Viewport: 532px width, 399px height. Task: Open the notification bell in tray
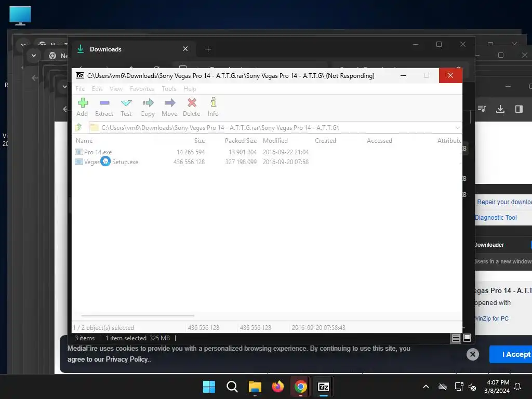coord(518,387)
